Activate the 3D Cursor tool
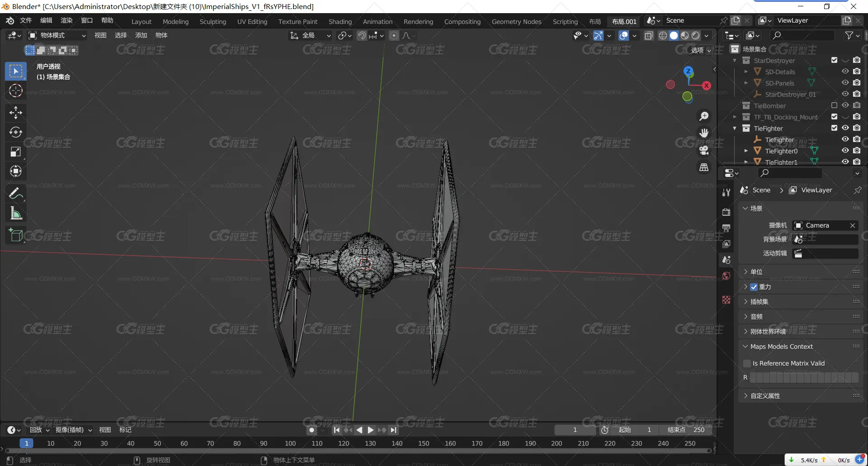 tap(16, 90)
